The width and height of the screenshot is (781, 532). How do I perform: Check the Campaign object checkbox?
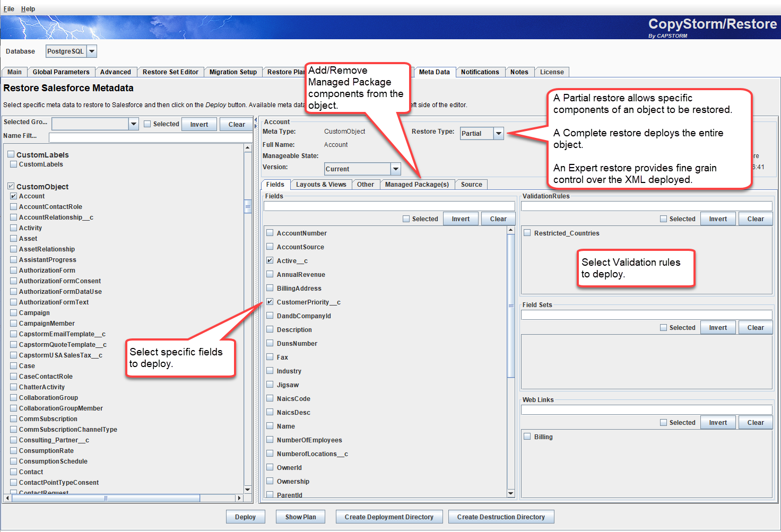(14, 313)
